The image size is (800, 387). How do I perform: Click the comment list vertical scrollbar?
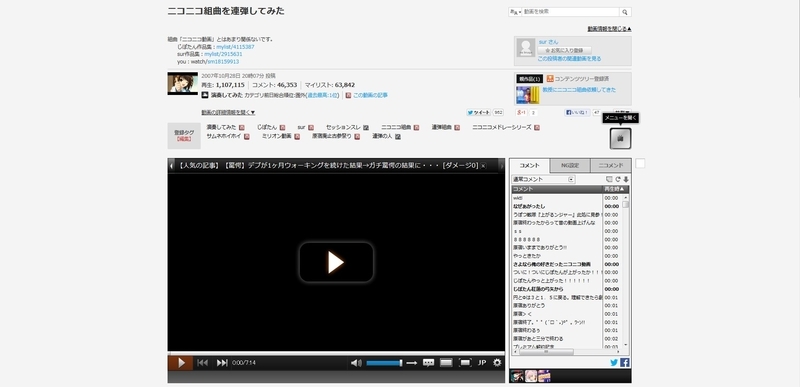[x=626, y=271]
